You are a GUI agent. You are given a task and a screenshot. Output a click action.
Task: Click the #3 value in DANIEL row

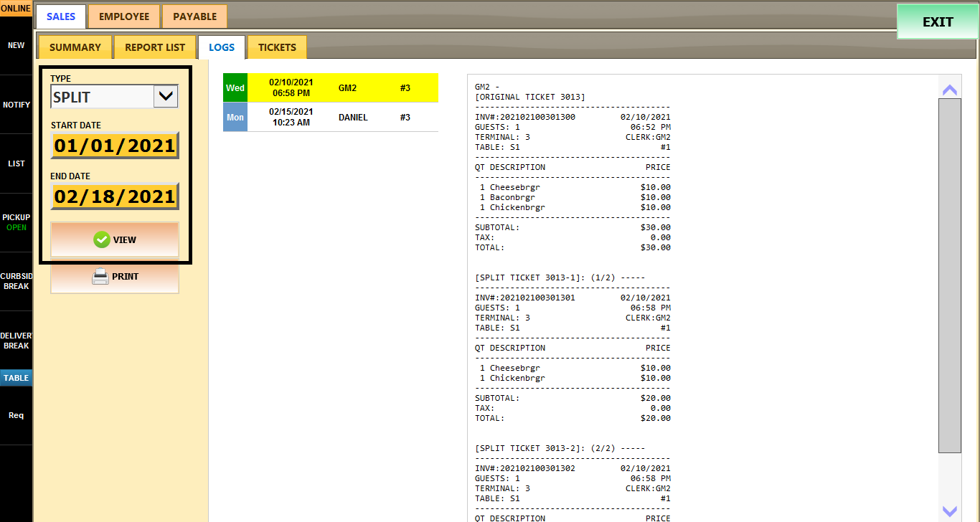(405, 117)
